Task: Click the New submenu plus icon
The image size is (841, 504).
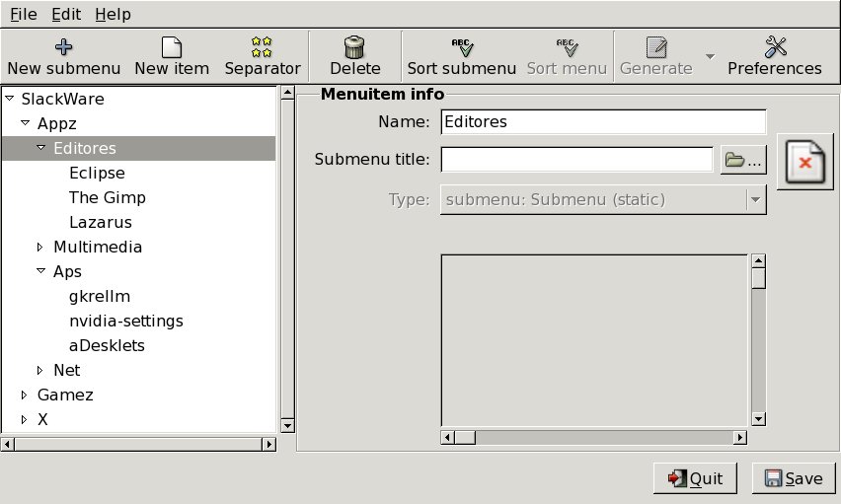Action: click(x=64, y=47)
